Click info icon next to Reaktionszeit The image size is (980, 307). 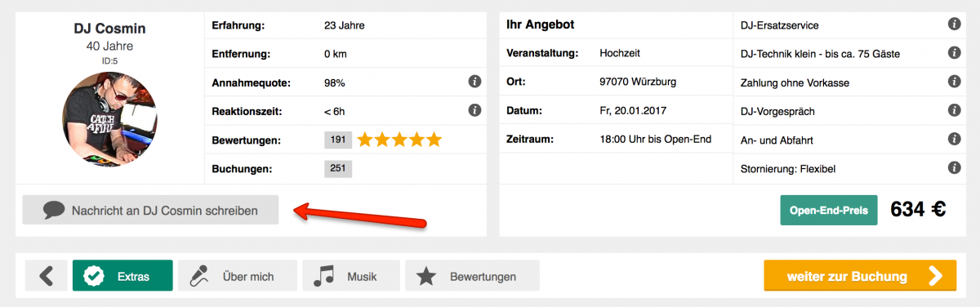pos(474,109)
